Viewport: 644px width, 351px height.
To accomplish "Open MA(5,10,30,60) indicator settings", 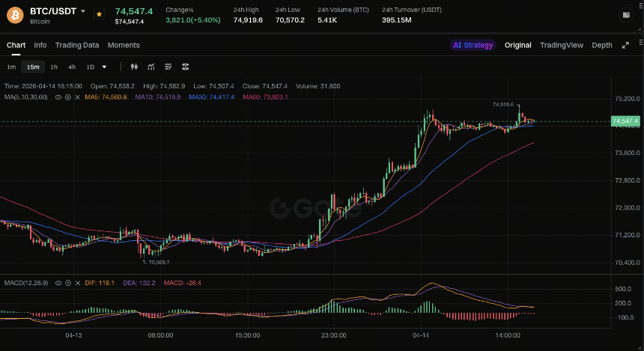I will (67, 97).
